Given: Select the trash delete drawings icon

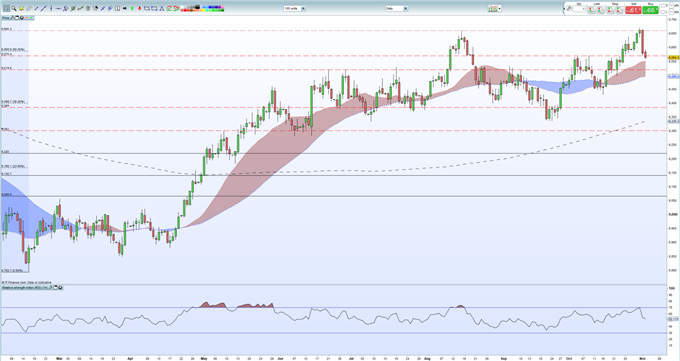Looking at the screenshot, I should (x=88, y=8).
